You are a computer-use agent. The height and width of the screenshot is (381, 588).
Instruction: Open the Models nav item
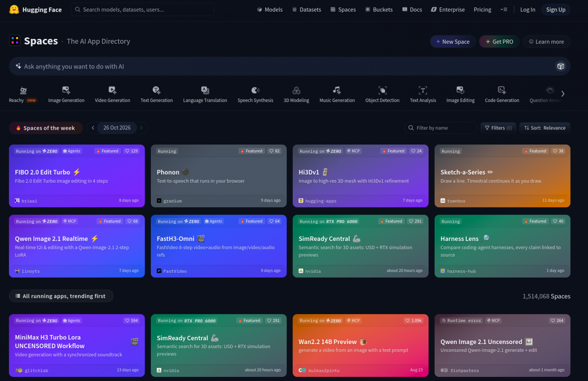270,9
